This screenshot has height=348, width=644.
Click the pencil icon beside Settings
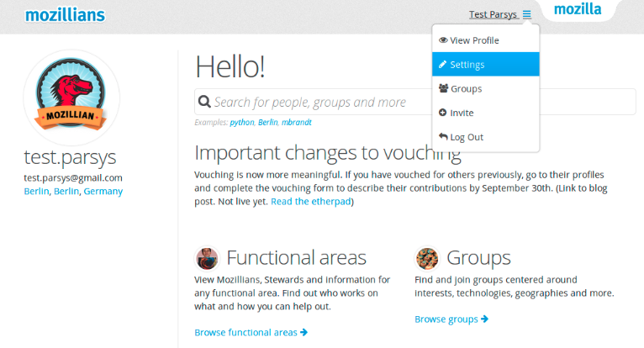pyautogui.click(x=443, y=65)
